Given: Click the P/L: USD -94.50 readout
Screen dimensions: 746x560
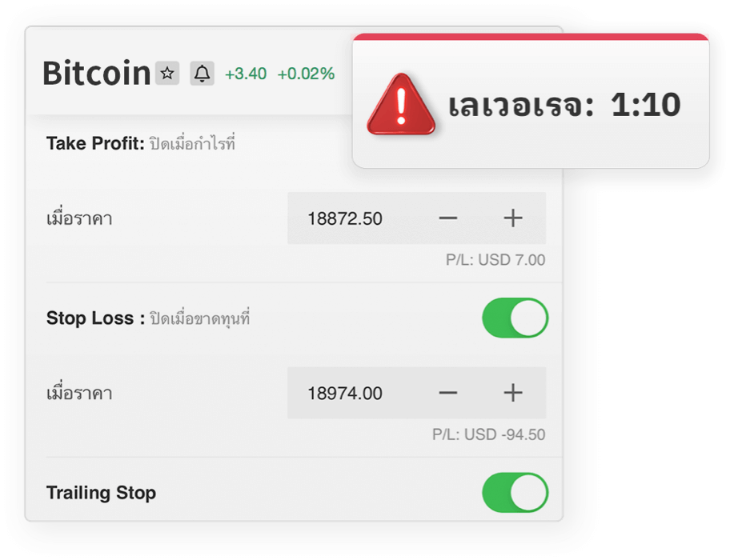Looking at the screenshot, I should pyautogui.click(x=488, y=434).
